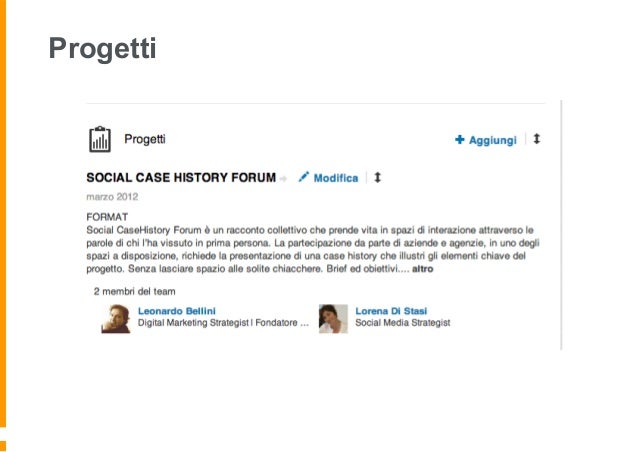Screen dimensions: 638x452
Task: Open Lorena Di Stasi's profile photo
Action: click(x=333, y=319)
